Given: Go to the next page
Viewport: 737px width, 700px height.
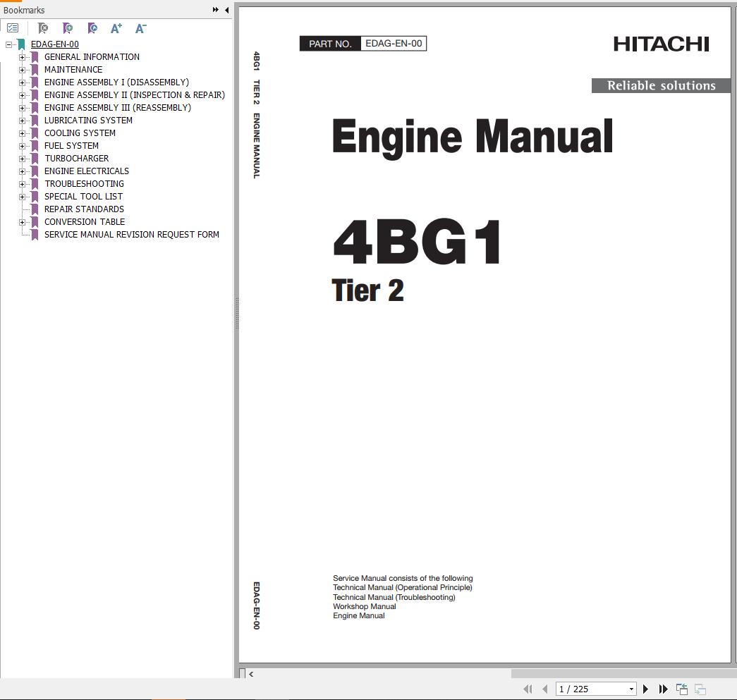Looking at the screenshot, I should [x=646, y=689].
